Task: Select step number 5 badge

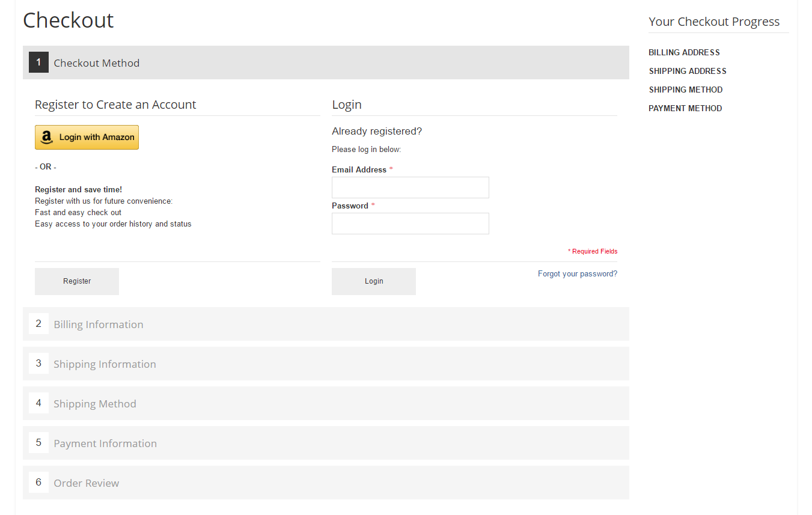Action: 38,443
